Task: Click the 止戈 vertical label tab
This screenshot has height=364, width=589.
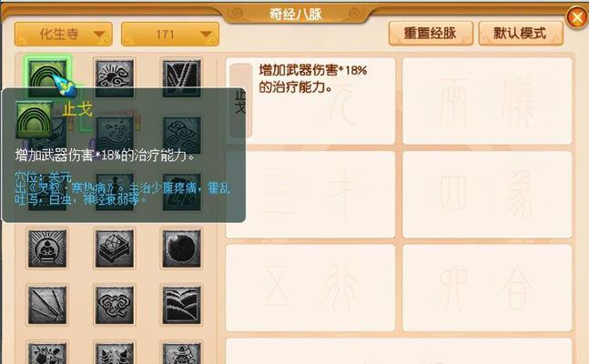Action: tap(240, 101)
